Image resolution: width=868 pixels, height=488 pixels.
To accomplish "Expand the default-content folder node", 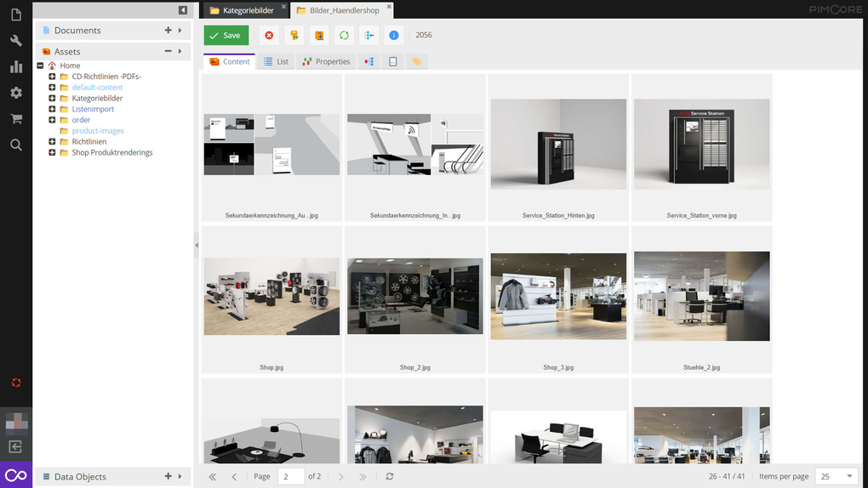I will click(x=52, y=88).
